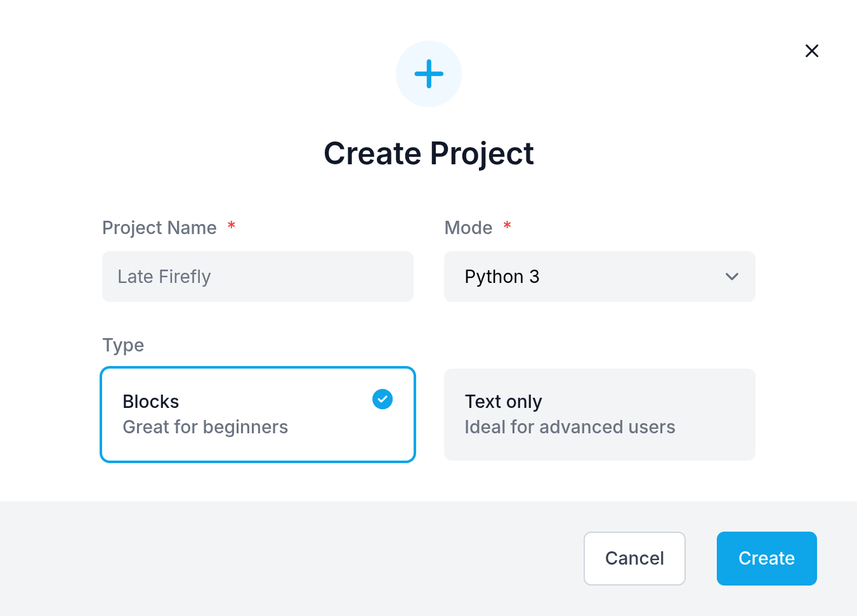Focus the Project Name input field
Viewport: 857px width, 616px height.
click(x=258, y=277)
